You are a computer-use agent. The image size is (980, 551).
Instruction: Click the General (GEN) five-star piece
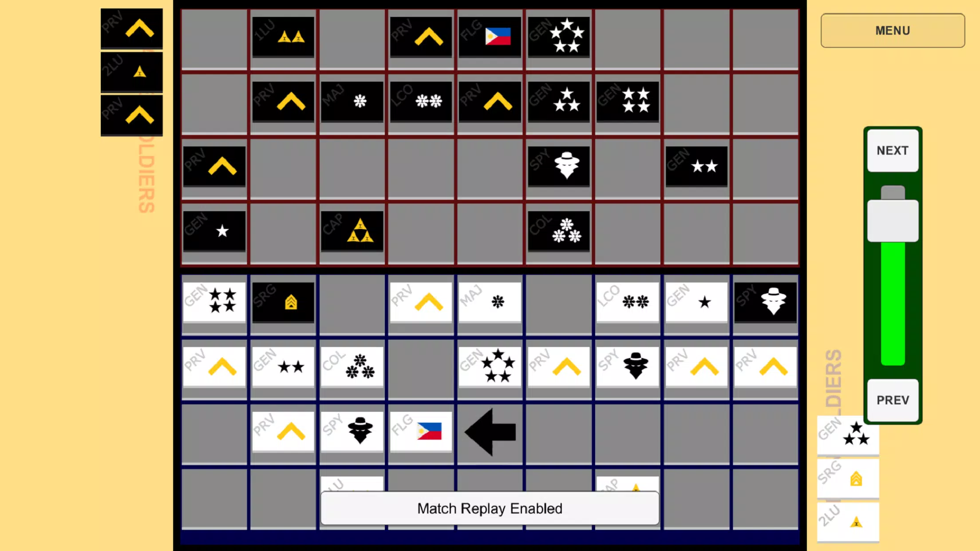[489, 366]
